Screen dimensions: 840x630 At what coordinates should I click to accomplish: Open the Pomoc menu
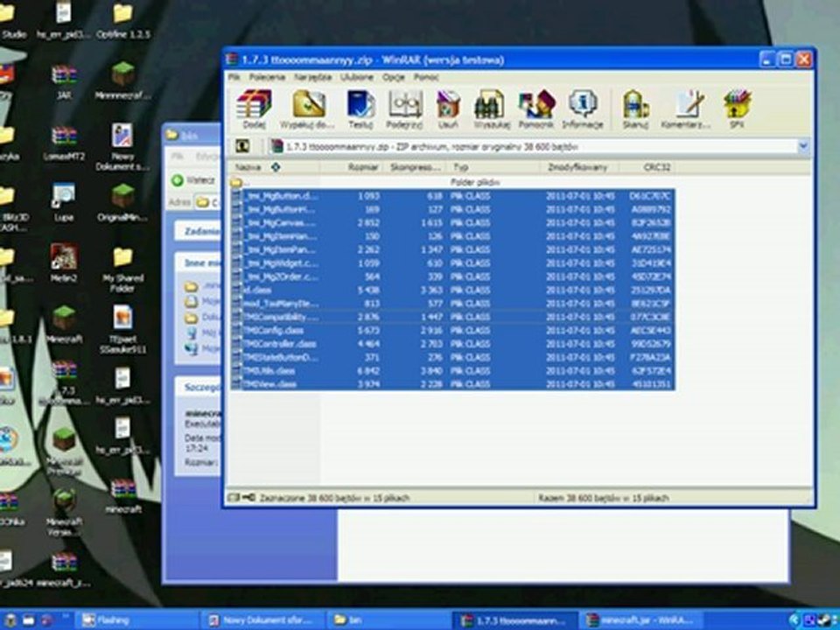426,77
